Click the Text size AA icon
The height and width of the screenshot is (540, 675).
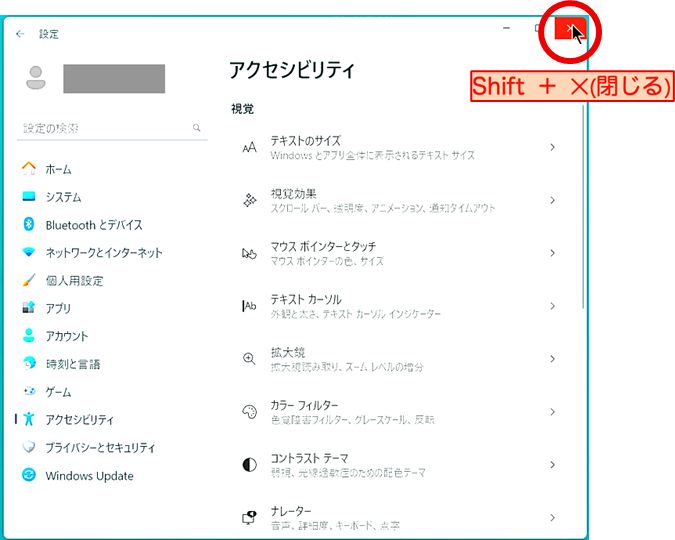[250, 148]
